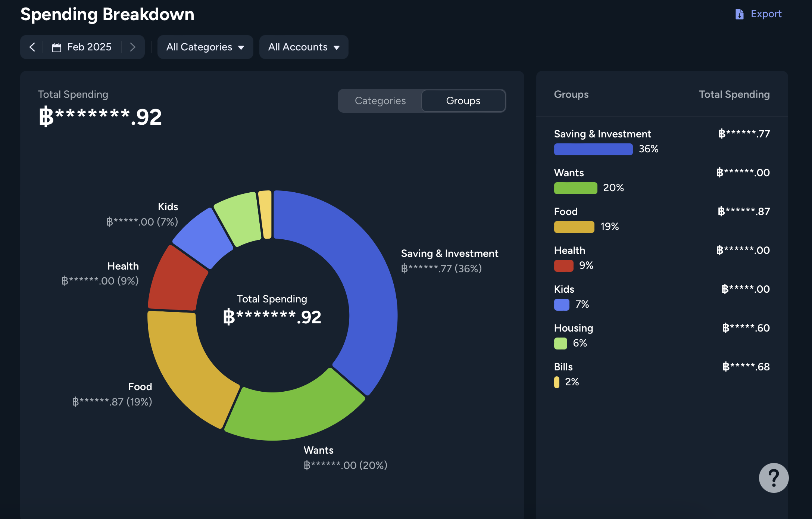
Task: Click the Total Spending column header
Action: click(x=734, y=94)
